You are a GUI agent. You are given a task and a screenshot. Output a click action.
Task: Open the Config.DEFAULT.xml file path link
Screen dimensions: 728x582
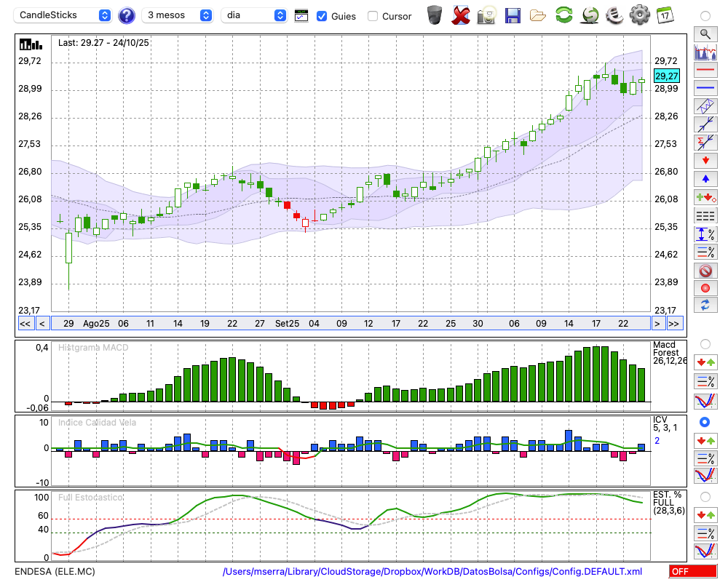pyautogui.click(x=432, y=571)
